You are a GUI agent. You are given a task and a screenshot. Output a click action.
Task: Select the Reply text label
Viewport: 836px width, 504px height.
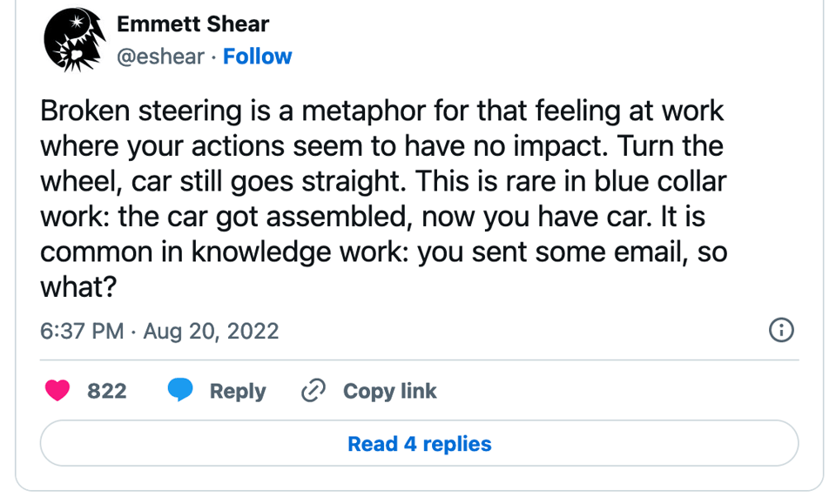pyautogui.click(x=238, y=391)
